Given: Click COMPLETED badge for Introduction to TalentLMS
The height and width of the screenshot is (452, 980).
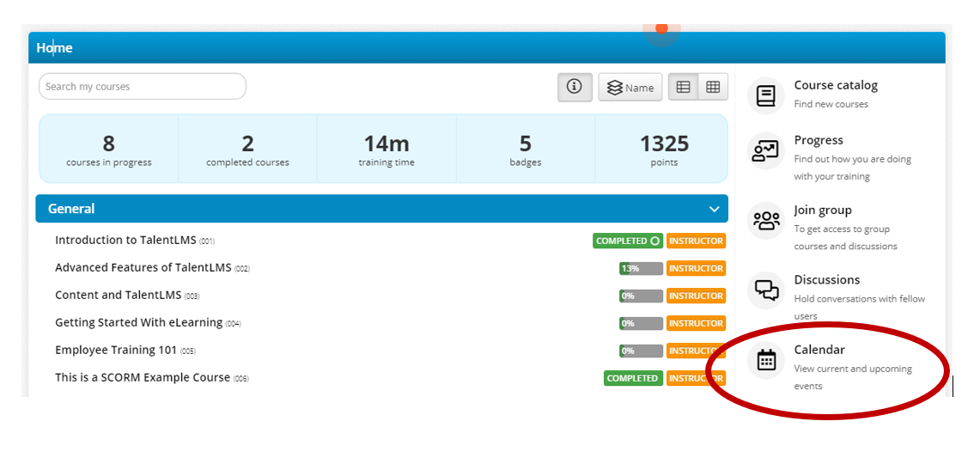Looking at the screenshot, I should 628,241.
